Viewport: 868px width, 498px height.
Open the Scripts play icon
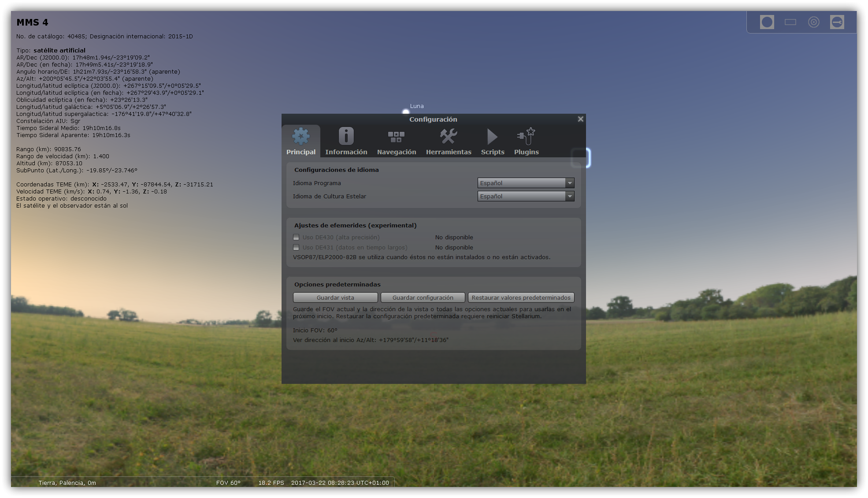tap(492, 137)
